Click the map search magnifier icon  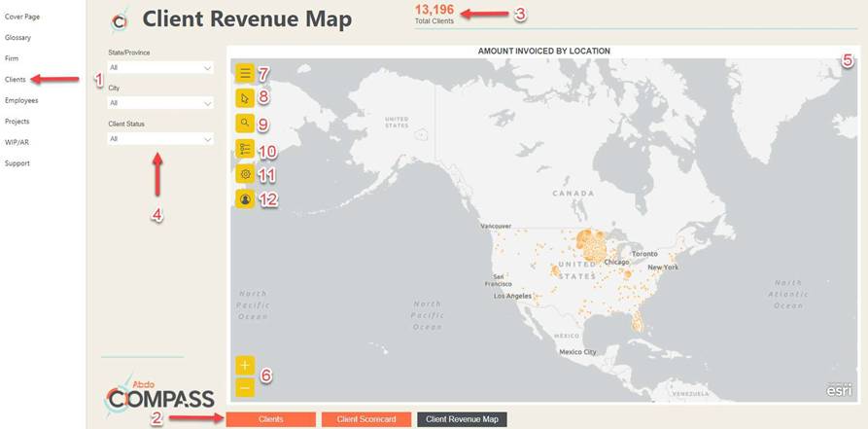tap(245, 124)
